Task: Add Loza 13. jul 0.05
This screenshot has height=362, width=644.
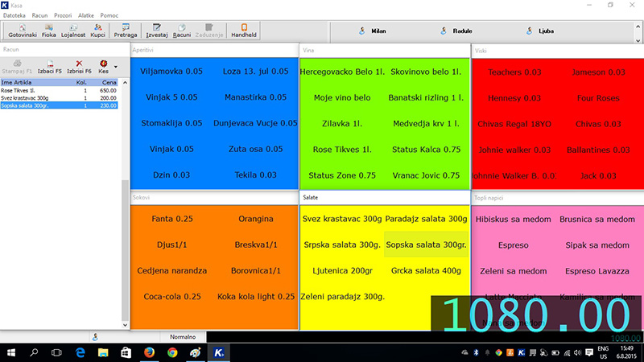Action: [255, 71]
